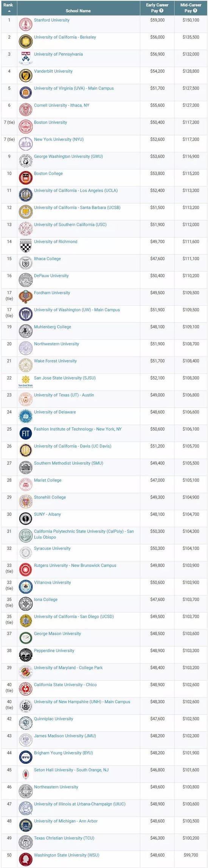Image resolution: width=208 pixels, height=868 pixels.
Task: Open the Northwestern University link
Action: 56,344
